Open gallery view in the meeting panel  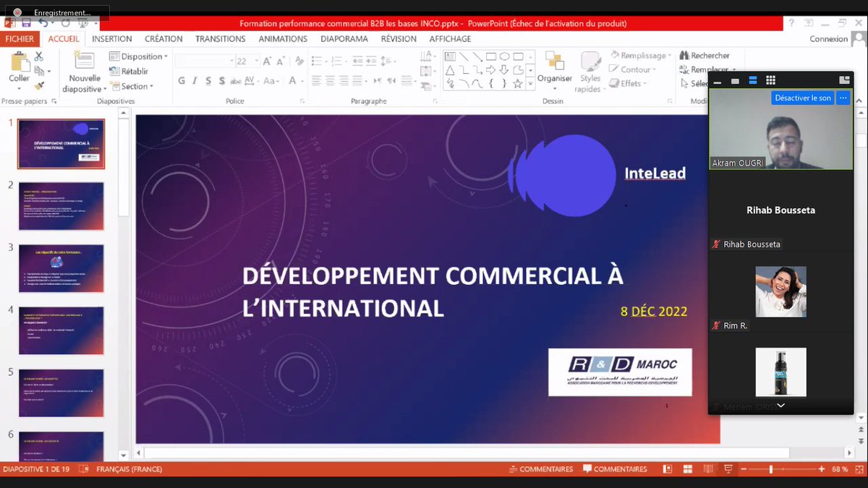(x=771, y=80)
